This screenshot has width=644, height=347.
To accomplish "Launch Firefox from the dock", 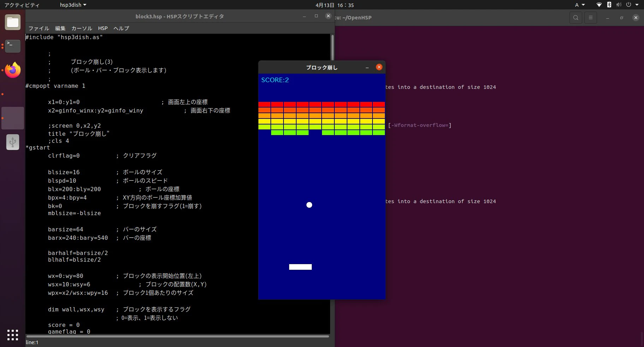I will click(x=13, y=70).
